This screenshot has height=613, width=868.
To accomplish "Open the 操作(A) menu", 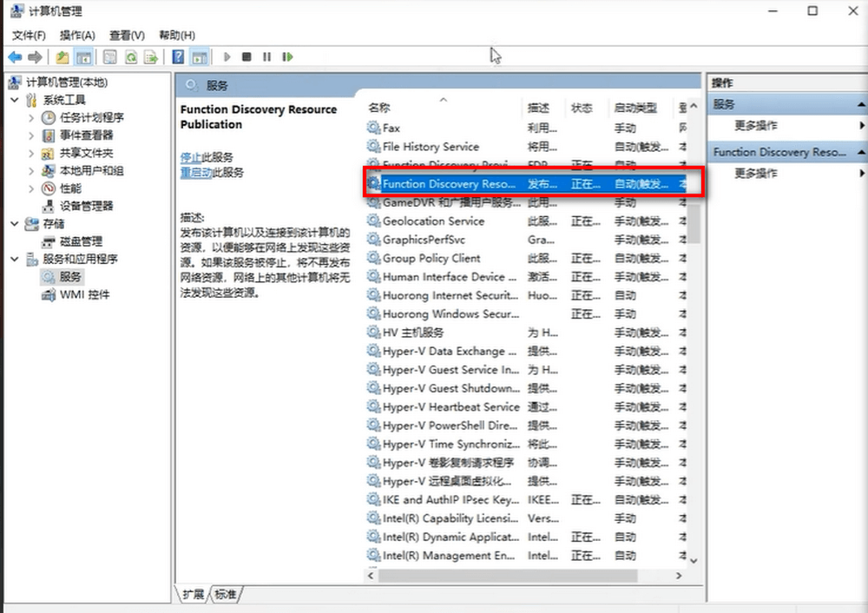I will point(77,35).
